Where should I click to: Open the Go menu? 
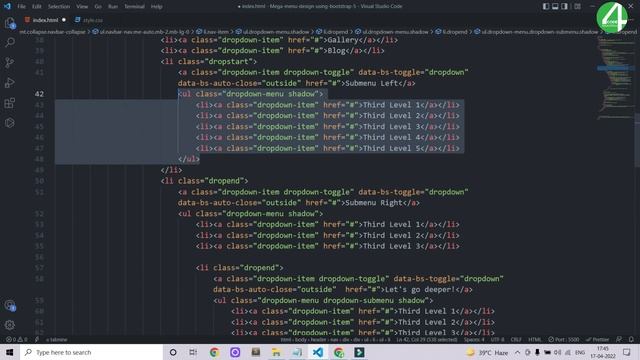[98, 7]
